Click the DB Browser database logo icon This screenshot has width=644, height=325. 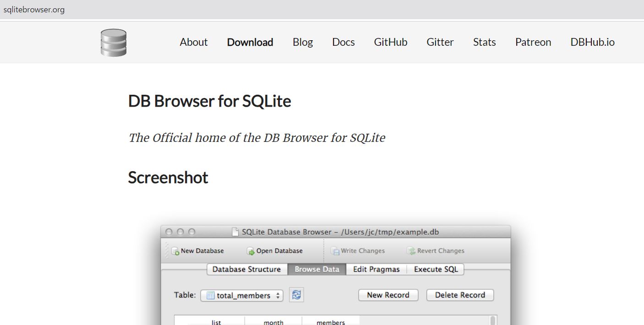pyautogui.click(x=113, y=43)
